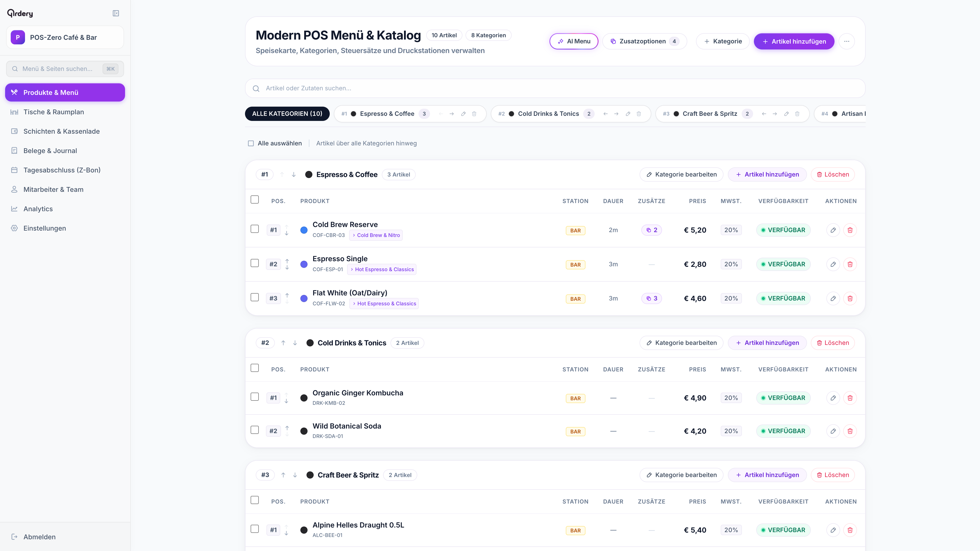Select the ALLE KATEGORIEN (10) filter tab

pyautogui.click(x=287, y=114)
